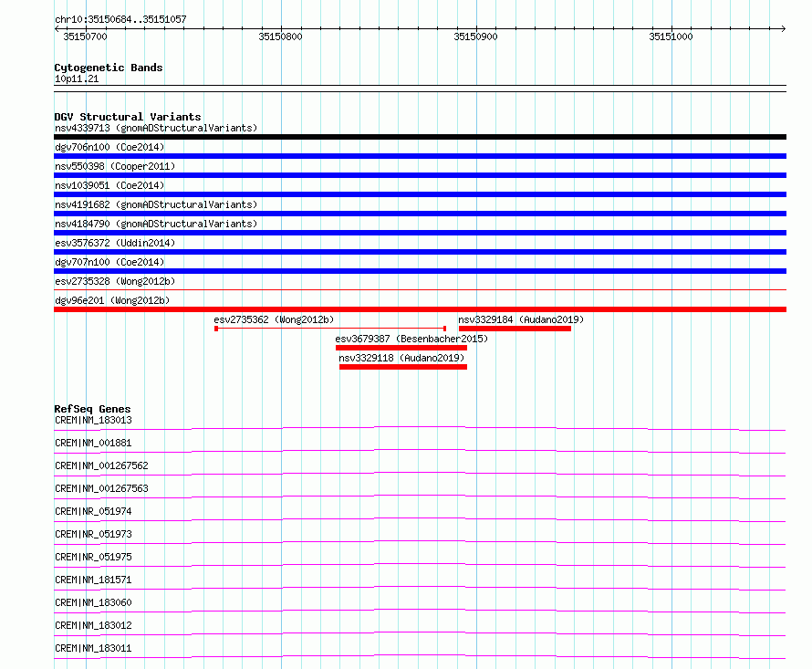Select the dgv706n100 (Coe2014) label
812x669 pixels.
pyautogui.click(x=109, y=147)
